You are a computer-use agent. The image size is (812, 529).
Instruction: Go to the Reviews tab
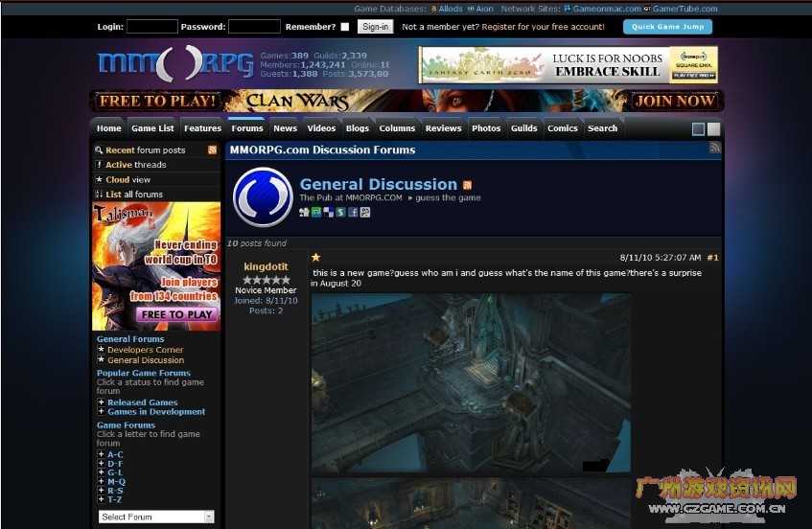(443, 128)
